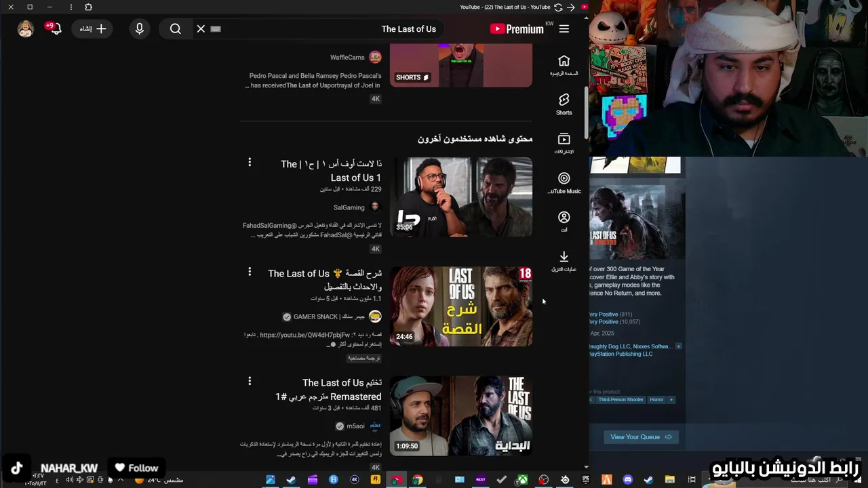
Task: Open the YouTube hamburger guide menu
Action: (x=564, y=28)
